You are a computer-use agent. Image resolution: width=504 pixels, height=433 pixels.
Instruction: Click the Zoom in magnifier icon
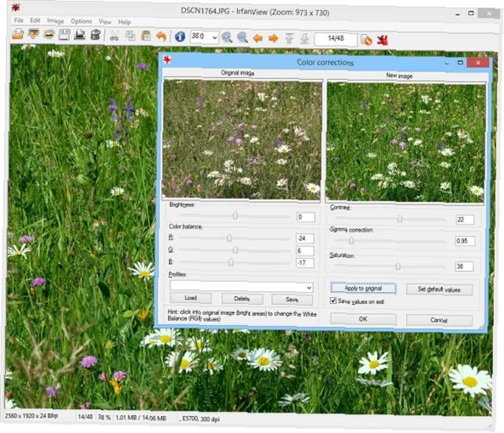[227, 38]
